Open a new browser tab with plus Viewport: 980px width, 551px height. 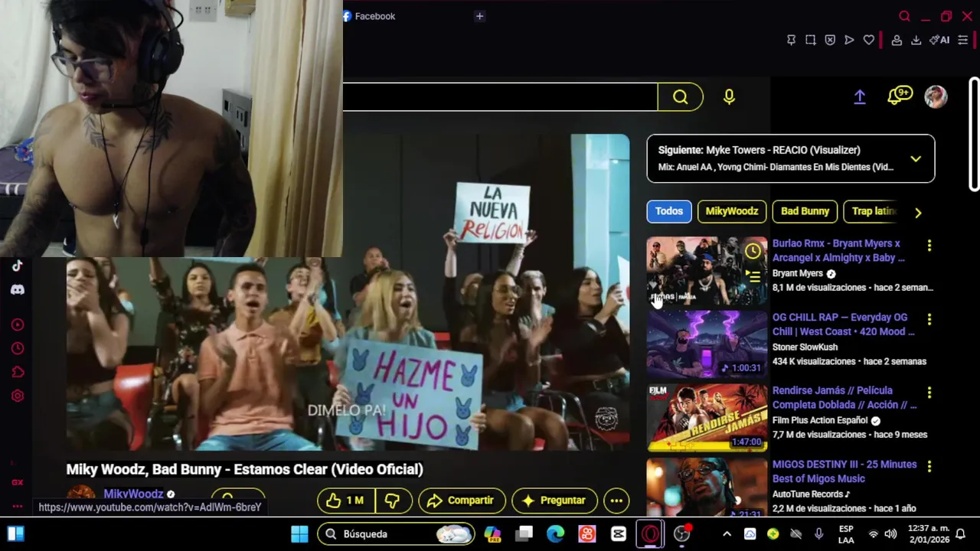click(x=479, y=16)
